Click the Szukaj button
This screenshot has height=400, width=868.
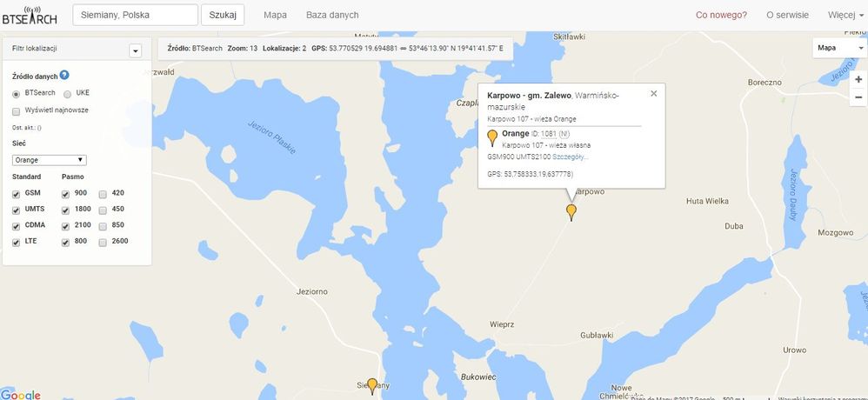(x=223, y=15)
